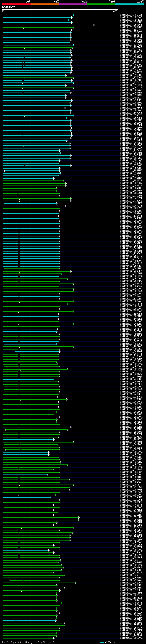
Task: Select hit label UniRef100_Q84NX8
Action: tap(131, 133)
